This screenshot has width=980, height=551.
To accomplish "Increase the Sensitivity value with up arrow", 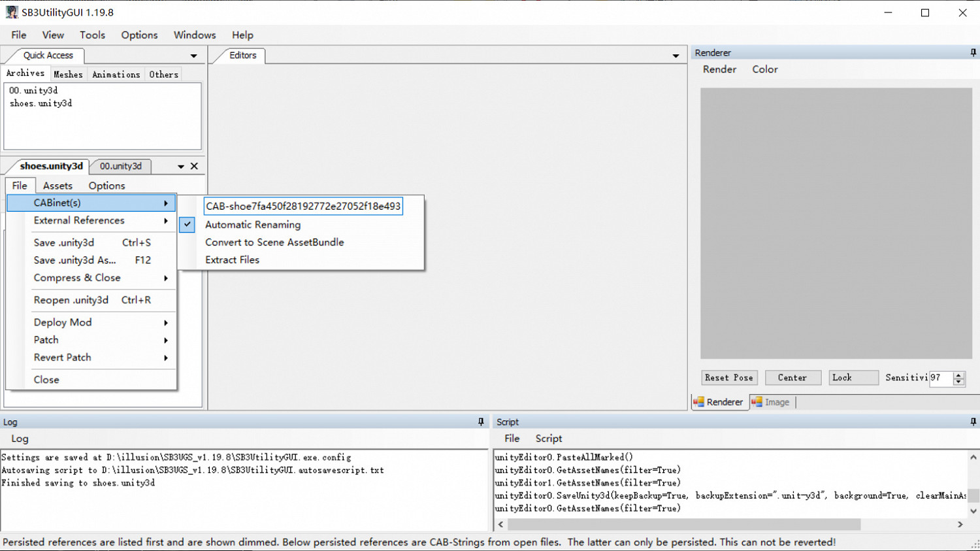I will [x=958, y=375].
